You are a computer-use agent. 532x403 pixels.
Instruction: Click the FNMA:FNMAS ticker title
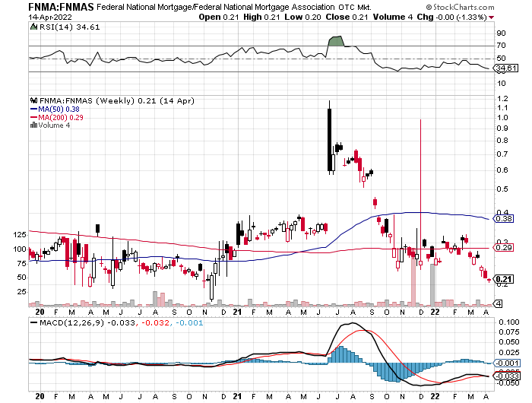point(61,6)
